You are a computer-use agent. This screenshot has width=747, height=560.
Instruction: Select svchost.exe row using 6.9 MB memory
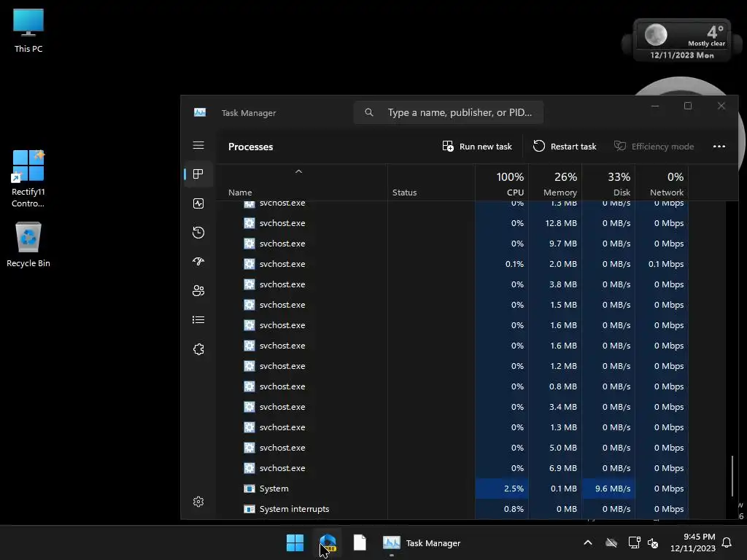452,469
